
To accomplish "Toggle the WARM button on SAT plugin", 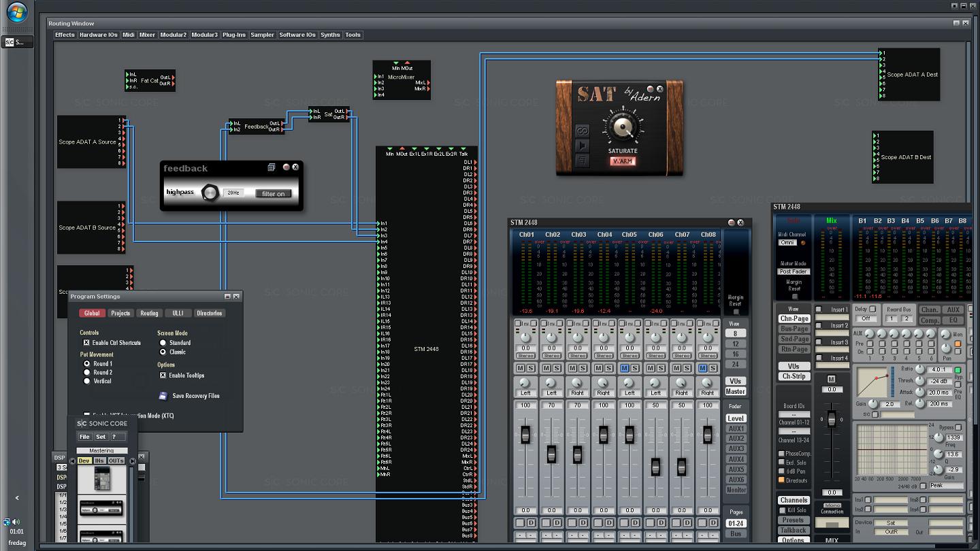I will pos(622,161).
